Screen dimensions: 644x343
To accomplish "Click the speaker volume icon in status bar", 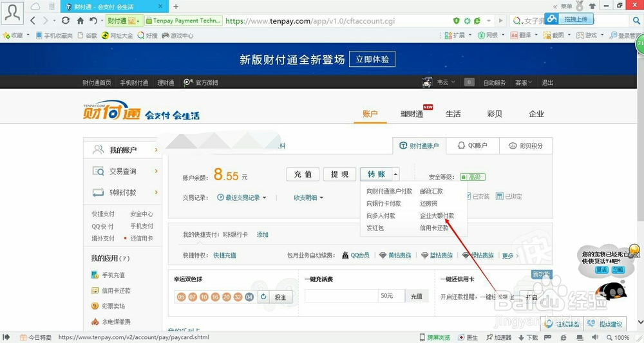I will [595, 337].
